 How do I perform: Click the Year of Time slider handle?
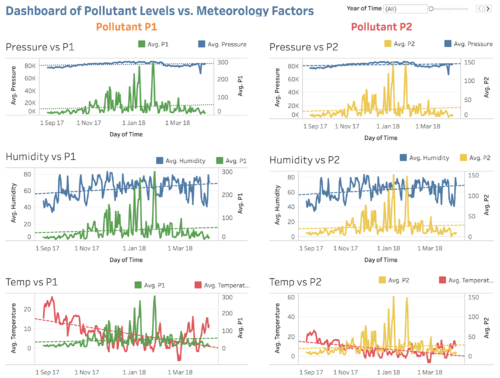(431, 9)
